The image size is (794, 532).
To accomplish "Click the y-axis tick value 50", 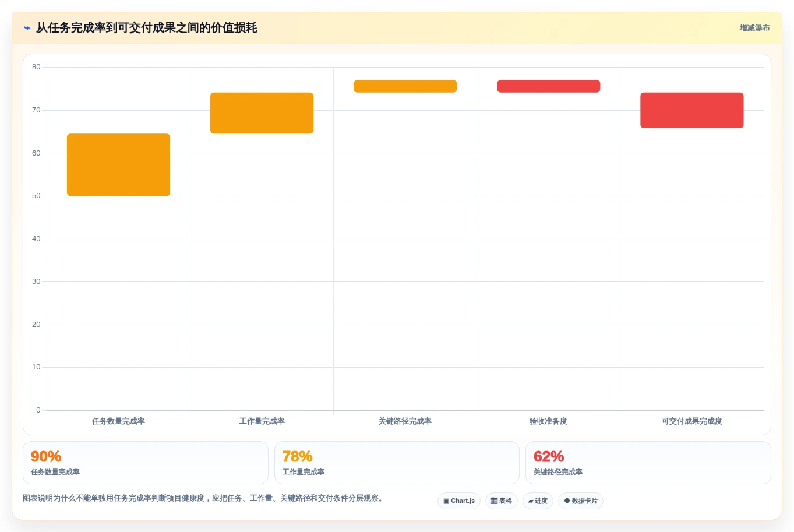I will click(36, 196).
